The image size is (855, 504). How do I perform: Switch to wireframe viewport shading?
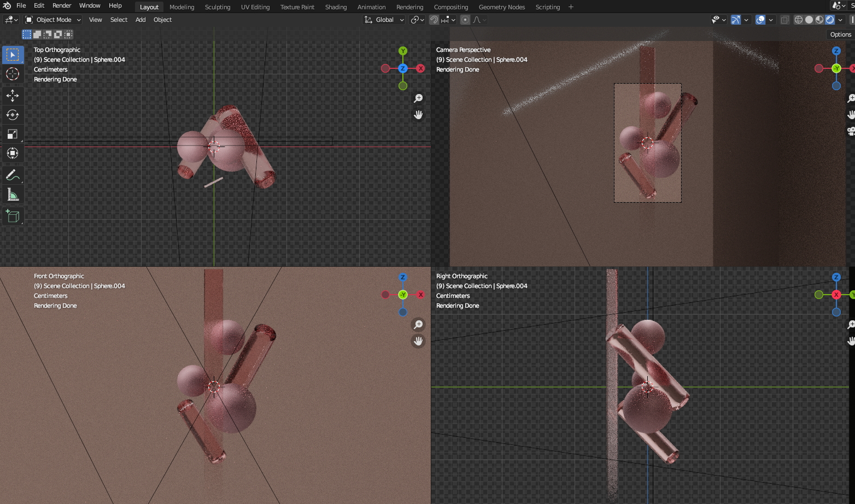coord(799,20)
